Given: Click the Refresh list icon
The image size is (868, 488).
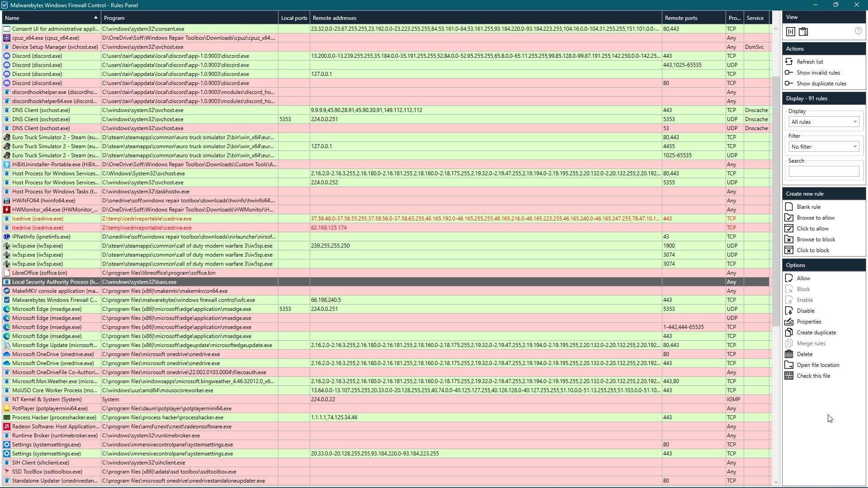Looking at the screenshot, I should coord(789,61).
